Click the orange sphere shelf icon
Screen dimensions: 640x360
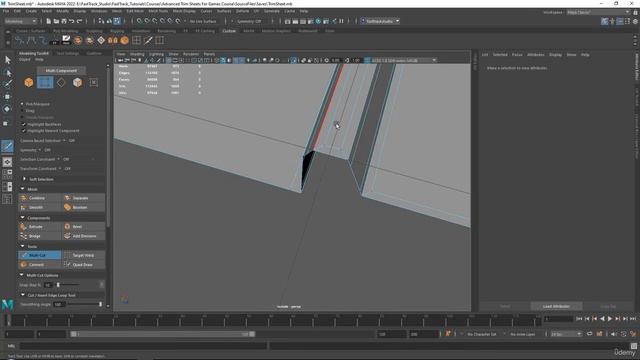click(124, 40)
